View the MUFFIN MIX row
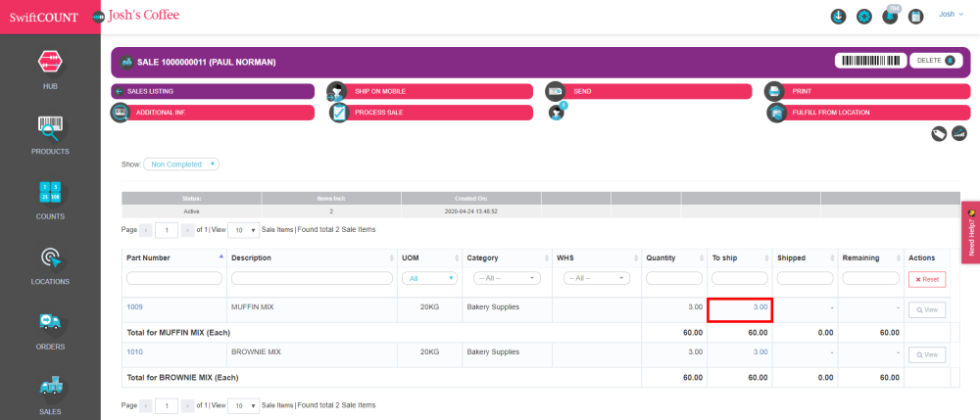 click(x=927, y=309)
